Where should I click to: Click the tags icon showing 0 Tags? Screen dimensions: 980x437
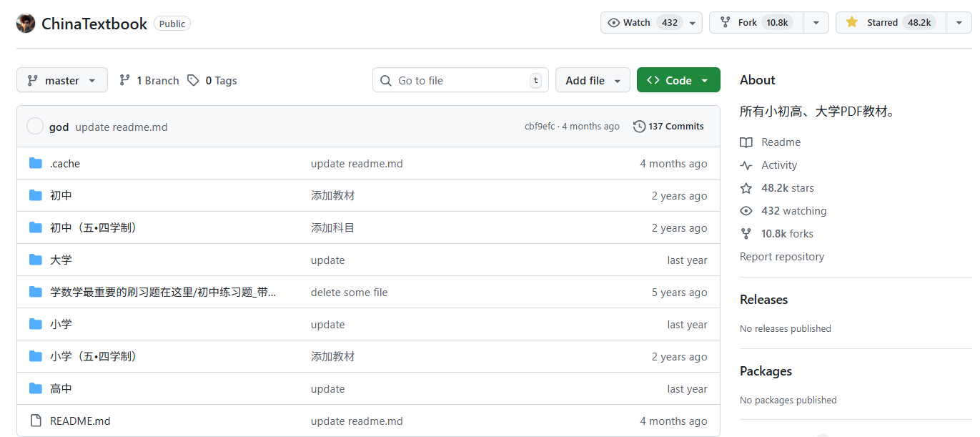(x=193, y=80)
